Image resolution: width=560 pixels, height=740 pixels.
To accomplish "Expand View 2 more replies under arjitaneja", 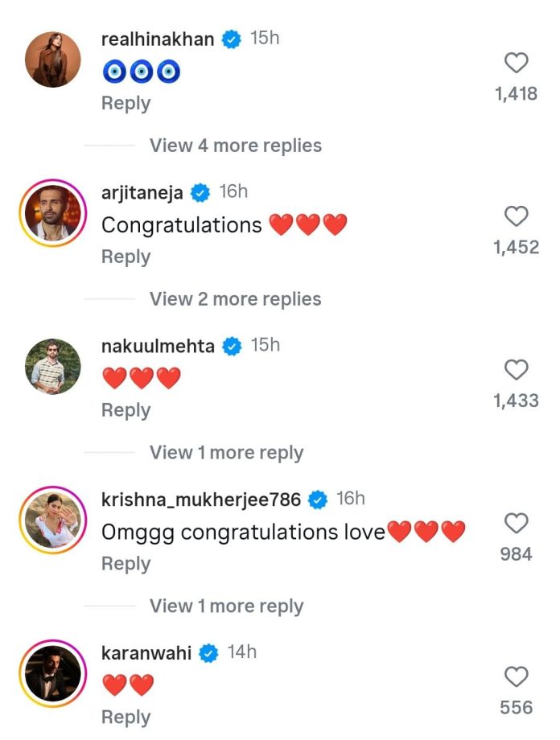I will (x=233, y=298).
